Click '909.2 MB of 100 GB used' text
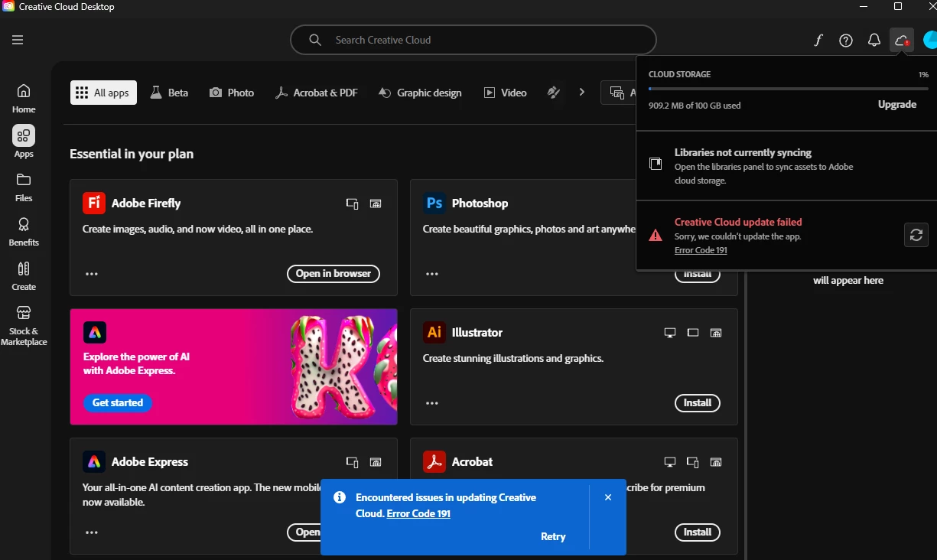Screen dimensions: 937x560 coord(695,106)
